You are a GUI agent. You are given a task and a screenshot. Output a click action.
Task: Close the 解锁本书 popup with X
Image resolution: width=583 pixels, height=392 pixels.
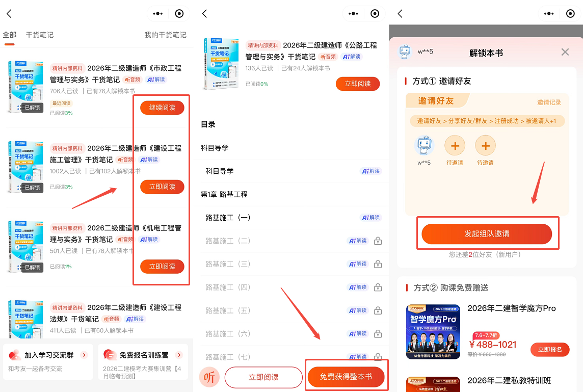(x=565, y=52)
